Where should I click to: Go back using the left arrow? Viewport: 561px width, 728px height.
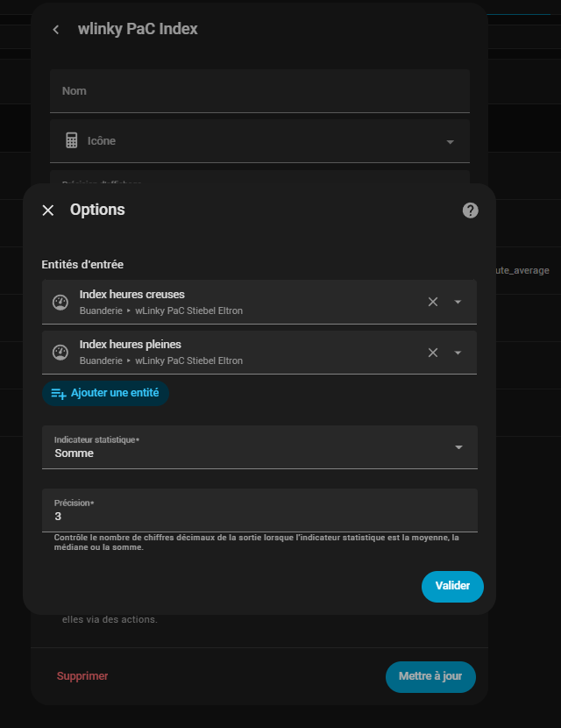(56, 30)
